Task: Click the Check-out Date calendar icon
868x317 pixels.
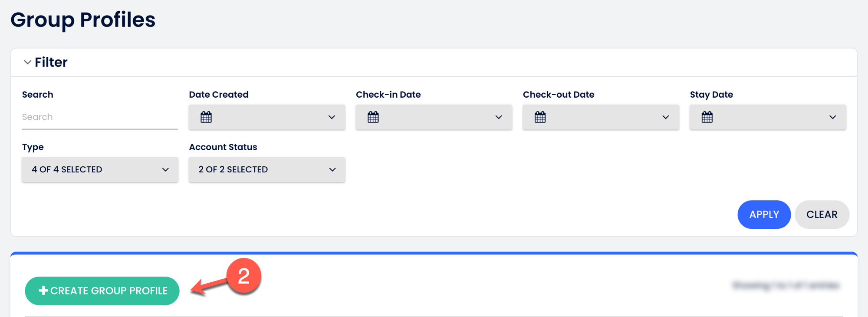Action: [540, 117]
